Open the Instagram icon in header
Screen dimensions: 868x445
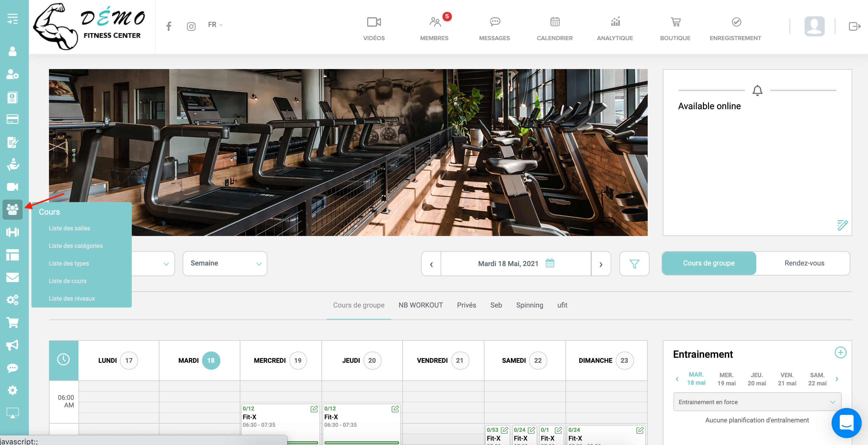191,26
